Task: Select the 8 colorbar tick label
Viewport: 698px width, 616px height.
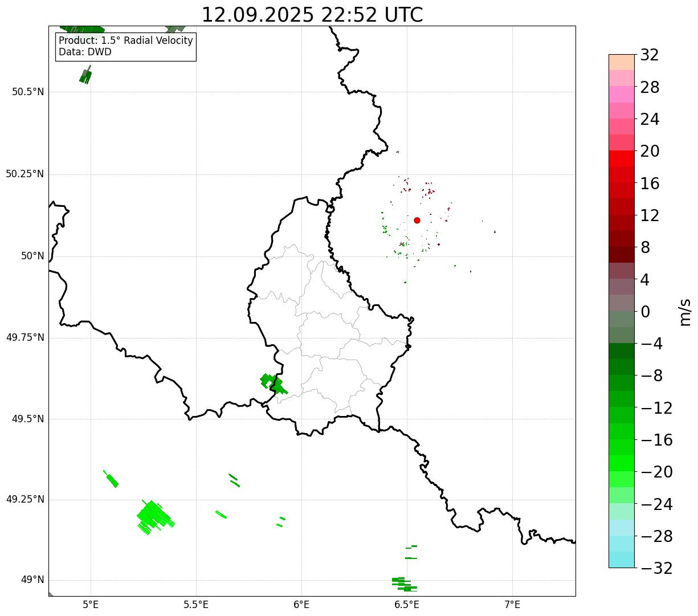Action: click(645, 247)
